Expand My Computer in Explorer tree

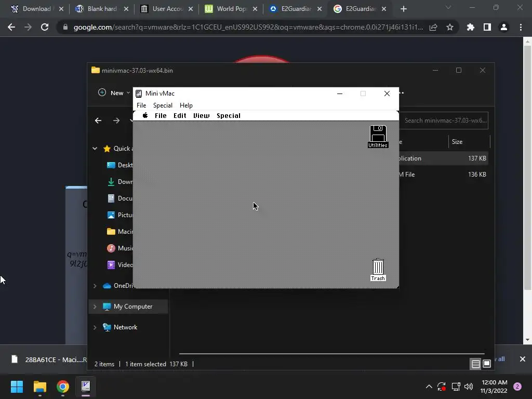pos(95,307)
